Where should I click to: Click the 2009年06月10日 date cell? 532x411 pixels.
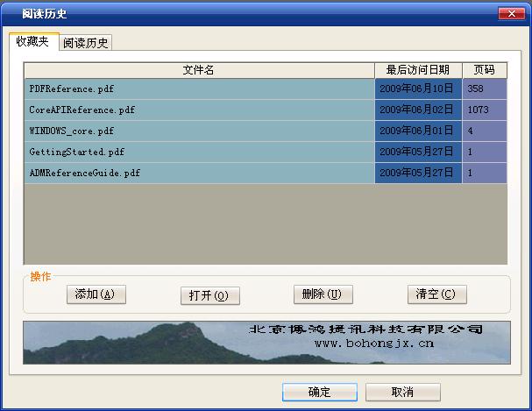417,89
